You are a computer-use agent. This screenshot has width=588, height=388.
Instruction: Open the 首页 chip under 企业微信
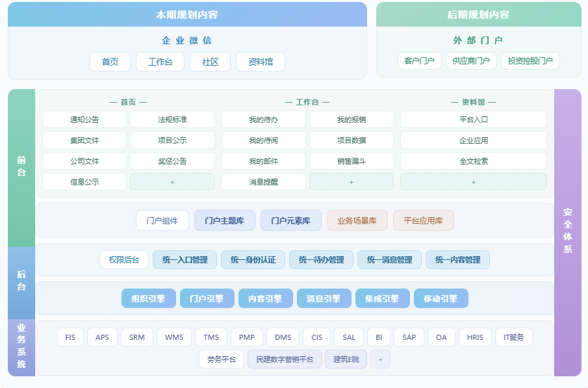110,62
